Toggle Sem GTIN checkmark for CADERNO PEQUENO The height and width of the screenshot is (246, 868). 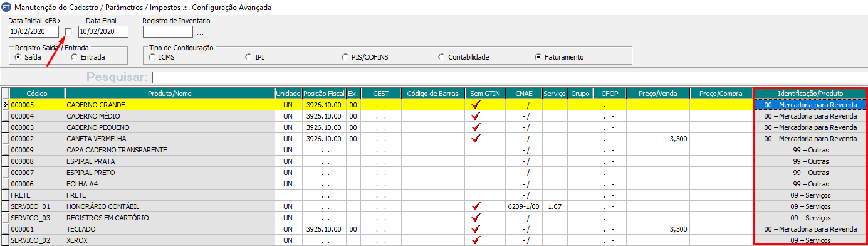(x=477, y=127)
